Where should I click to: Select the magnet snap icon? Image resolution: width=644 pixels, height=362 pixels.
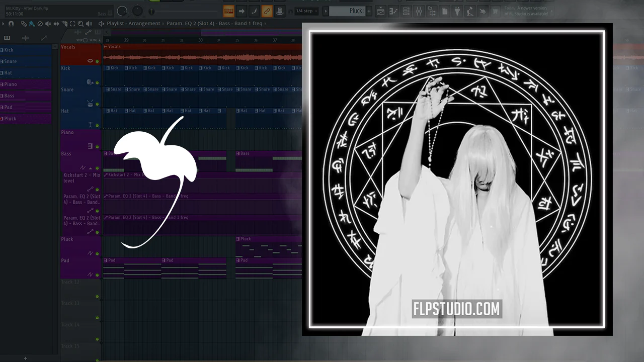(11, 24)
